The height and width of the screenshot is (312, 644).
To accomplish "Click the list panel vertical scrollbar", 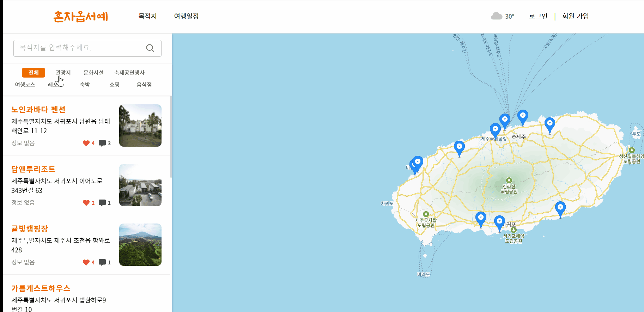I will pos(171,137).
